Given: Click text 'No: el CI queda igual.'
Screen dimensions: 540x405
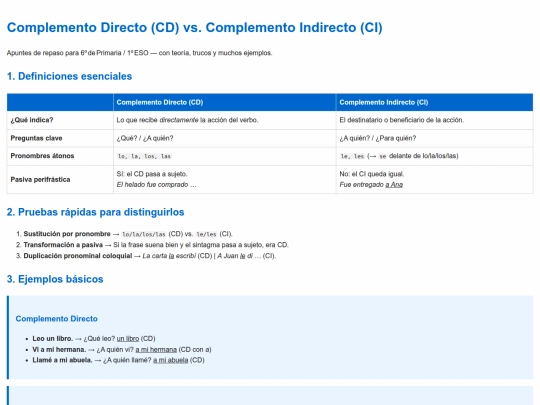Looking at the screenshot, I should pos(372,174).
